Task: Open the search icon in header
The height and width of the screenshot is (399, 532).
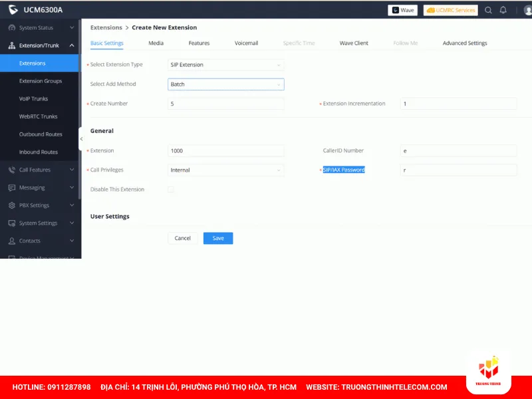Action: coord(488,10)
